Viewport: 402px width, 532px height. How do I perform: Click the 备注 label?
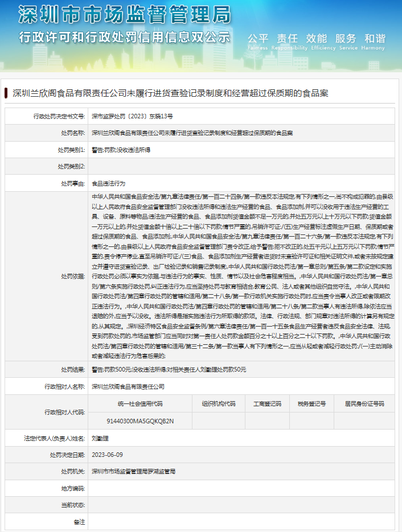pos(79,522)
